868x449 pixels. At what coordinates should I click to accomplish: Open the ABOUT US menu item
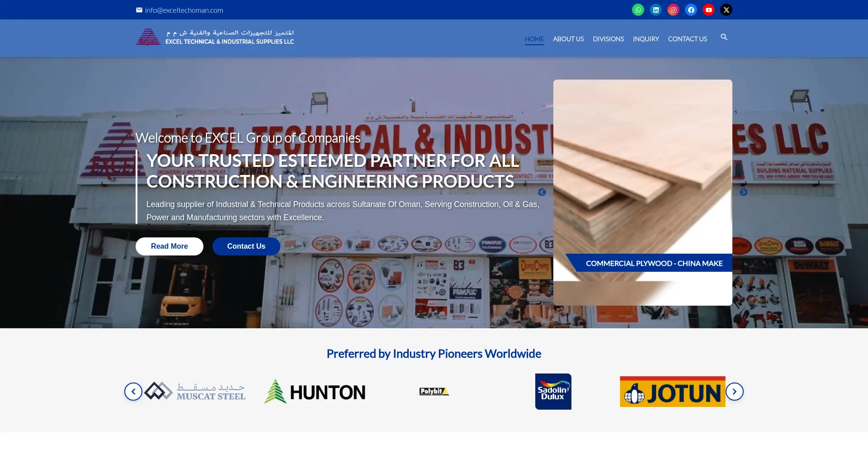[x=568, y=39]
